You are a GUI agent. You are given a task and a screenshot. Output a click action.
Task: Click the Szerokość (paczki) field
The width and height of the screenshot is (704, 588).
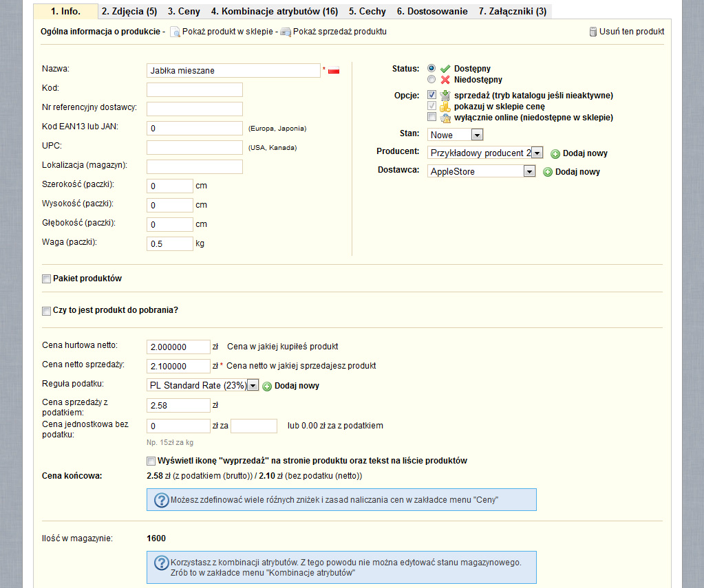[x=170, y=186]
